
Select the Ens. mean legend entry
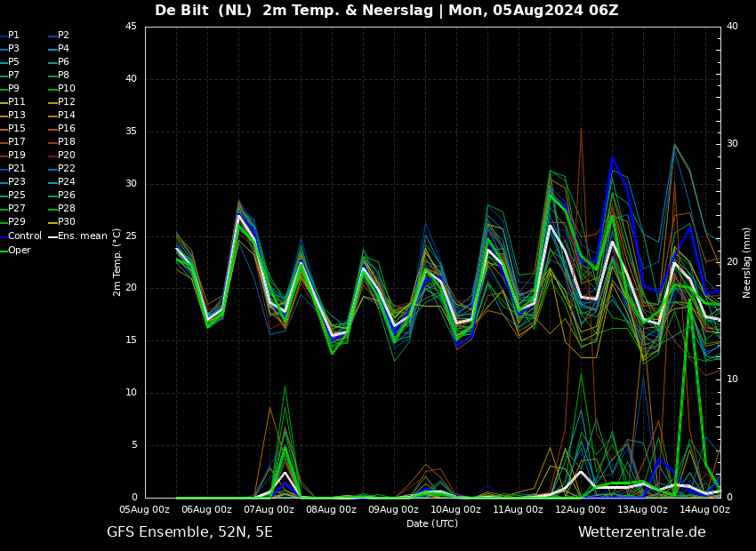pos(82,236)
